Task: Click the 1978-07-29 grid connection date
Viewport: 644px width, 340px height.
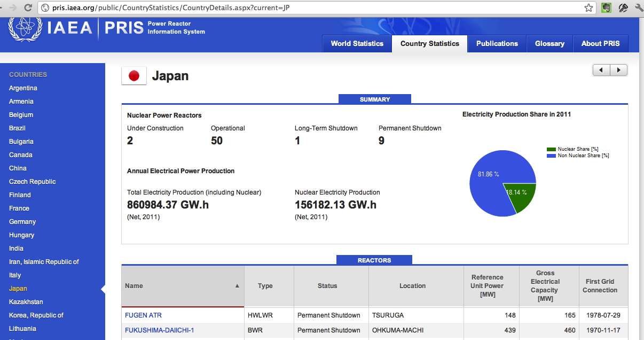Action: (602, 315)
